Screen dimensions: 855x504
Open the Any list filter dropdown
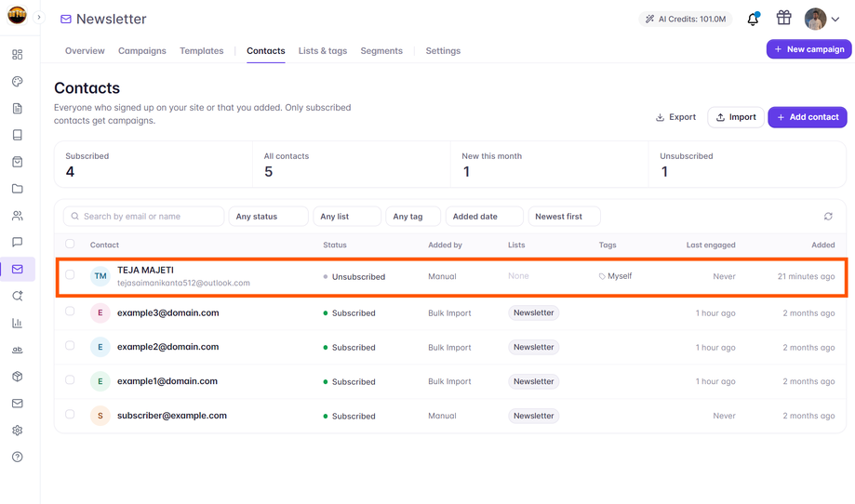tap(347, 217)
